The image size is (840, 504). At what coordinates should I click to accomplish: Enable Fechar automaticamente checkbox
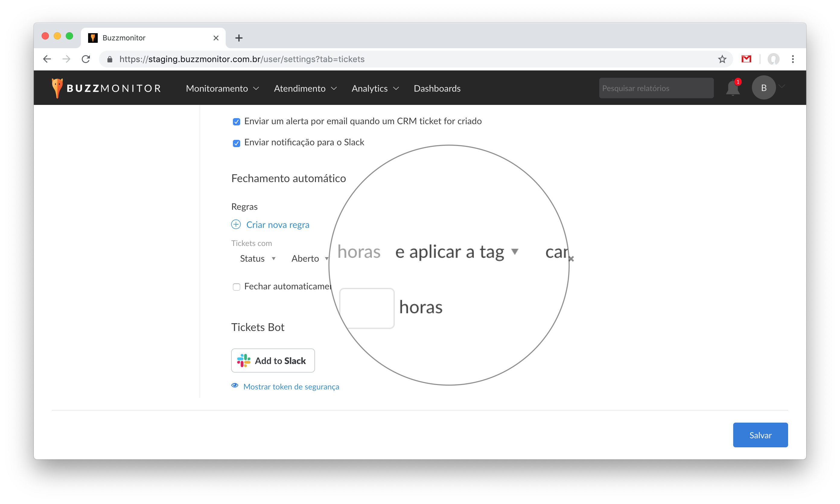(236, 287)
